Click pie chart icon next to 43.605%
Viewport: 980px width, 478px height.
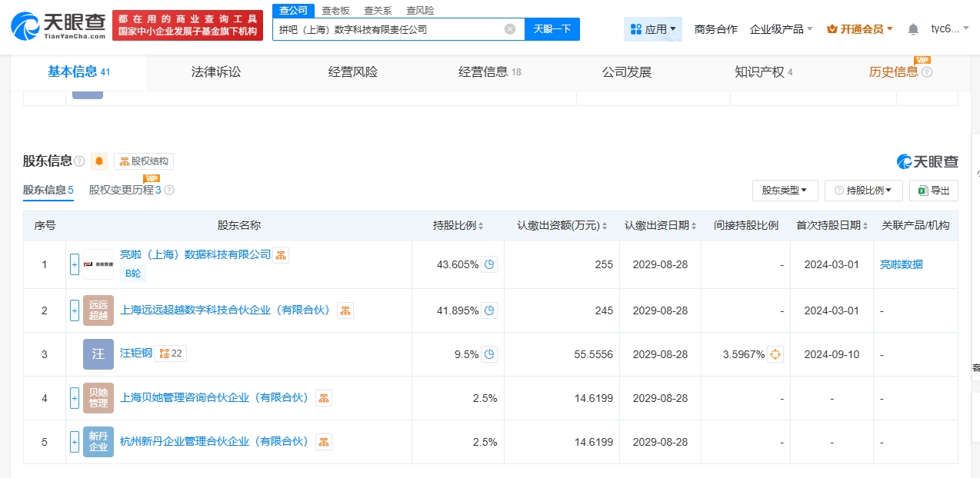(489, 264)
